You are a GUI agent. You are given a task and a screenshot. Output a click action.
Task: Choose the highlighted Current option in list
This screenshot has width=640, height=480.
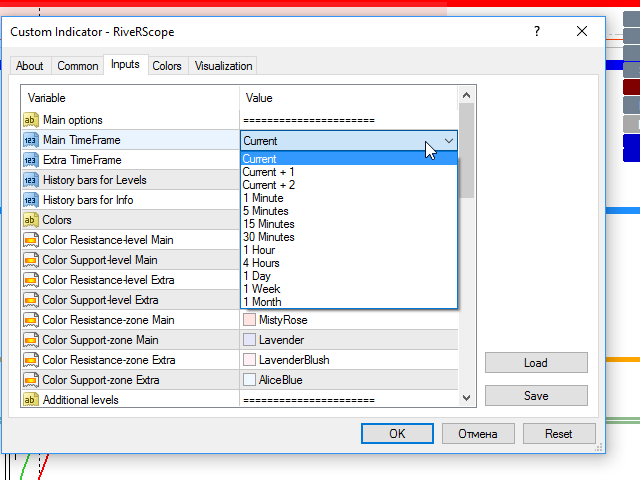(x=349, y=158)
